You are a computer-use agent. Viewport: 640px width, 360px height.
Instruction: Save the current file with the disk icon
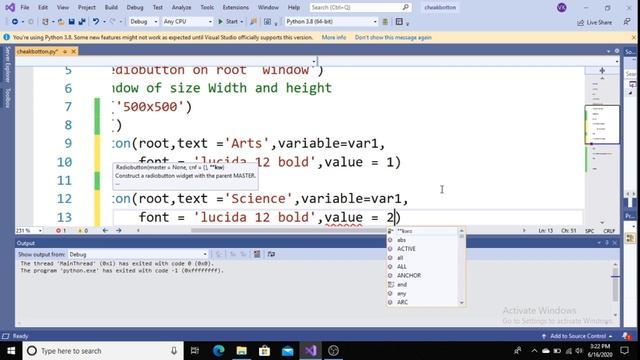[71, 22]
